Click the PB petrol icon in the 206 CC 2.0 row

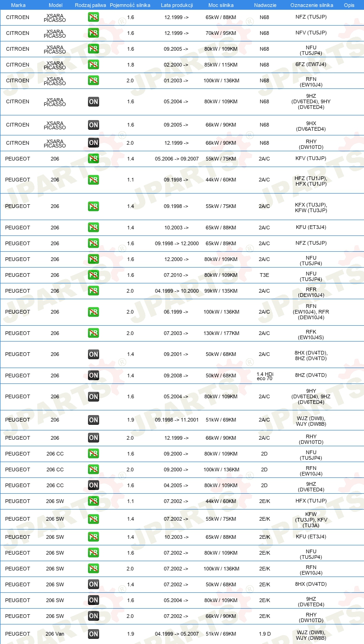tap(94, 470)
